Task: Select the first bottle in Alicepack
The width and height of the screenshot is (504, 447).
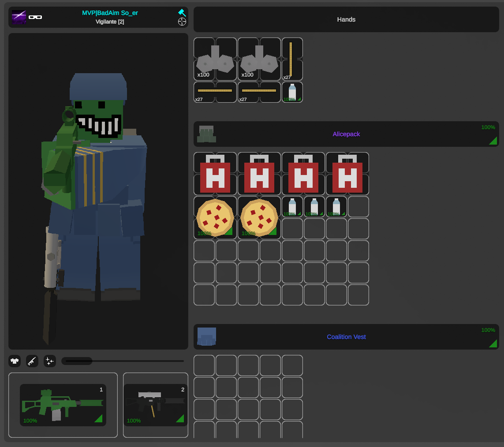Action: click(292, 207)
